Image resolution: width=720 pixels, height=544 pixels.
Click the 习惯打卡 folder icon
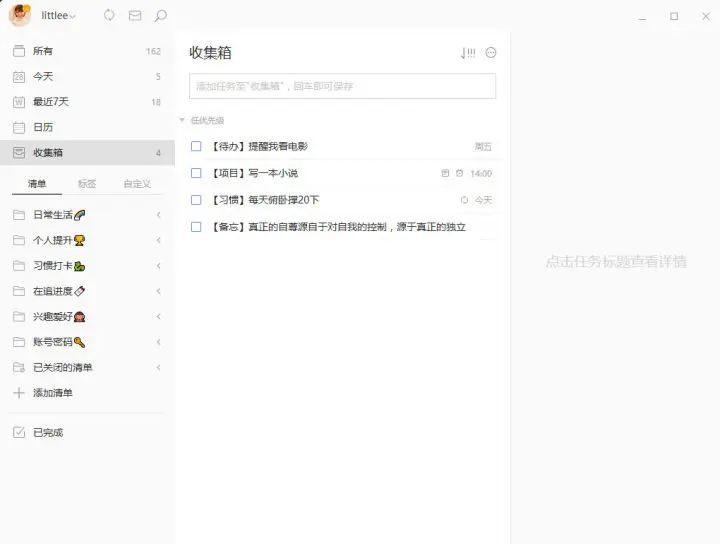click(19, 266)
